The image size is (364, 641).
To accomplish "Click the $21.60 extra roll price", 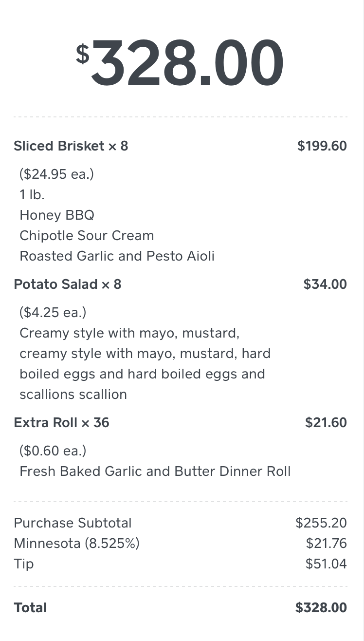I will [326, 423].
